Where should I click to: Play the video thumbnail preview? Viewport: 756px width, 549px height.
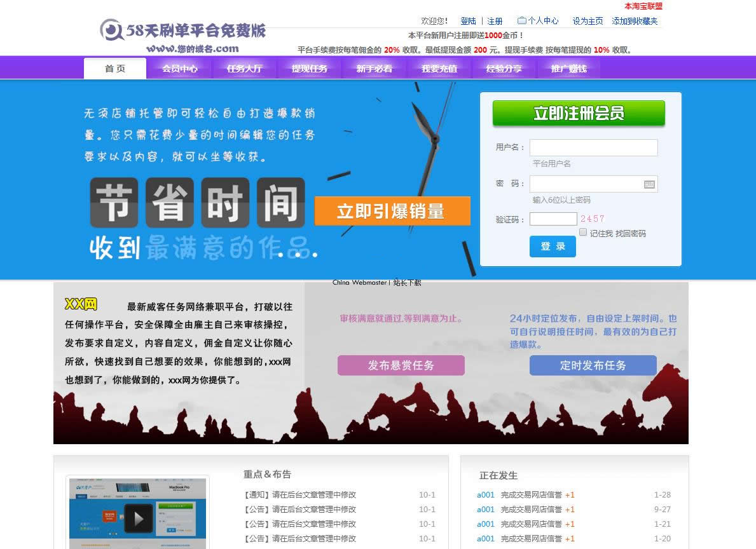(139, 518)
